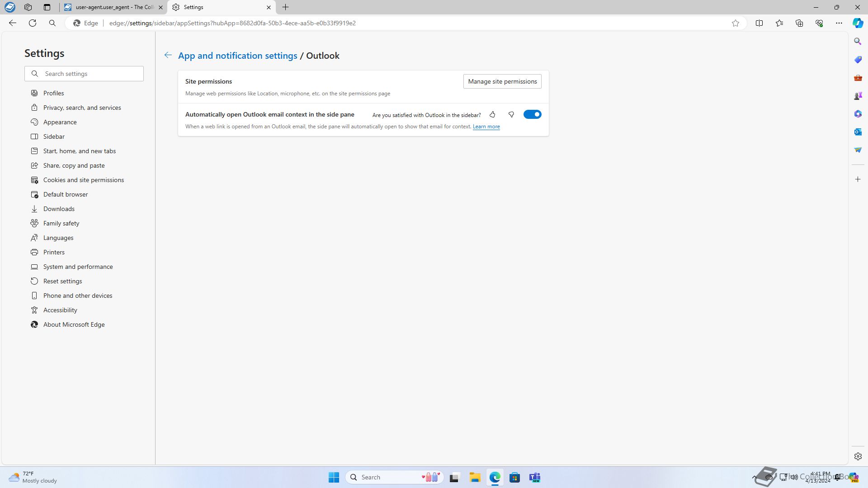Open the Settings and more ellipsis menu
The width and height of the screenshot is (868, 488).
click(x=839, y=23)
